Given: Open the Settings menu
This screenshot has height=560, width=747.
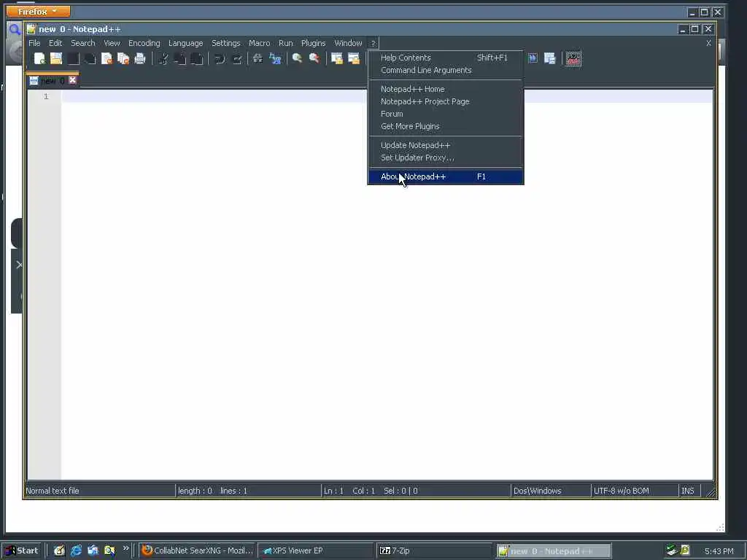Looking at the screenshot, I should 226,43.
